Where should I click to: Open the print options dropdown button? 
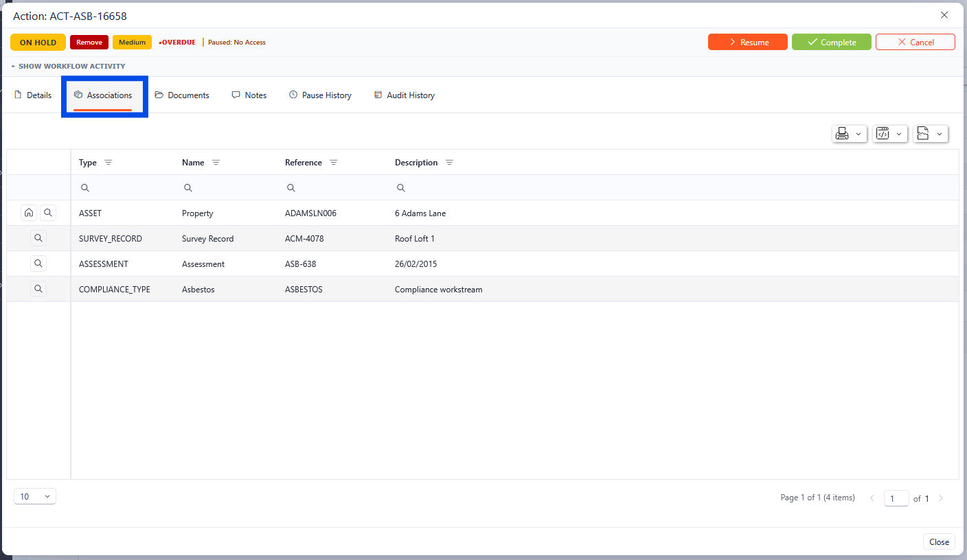(x=849, y=134)
